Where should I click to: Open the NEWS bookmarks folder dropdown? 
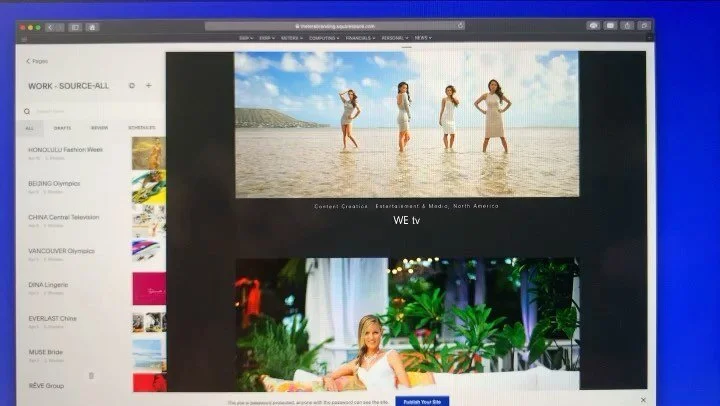click(423, 38)
